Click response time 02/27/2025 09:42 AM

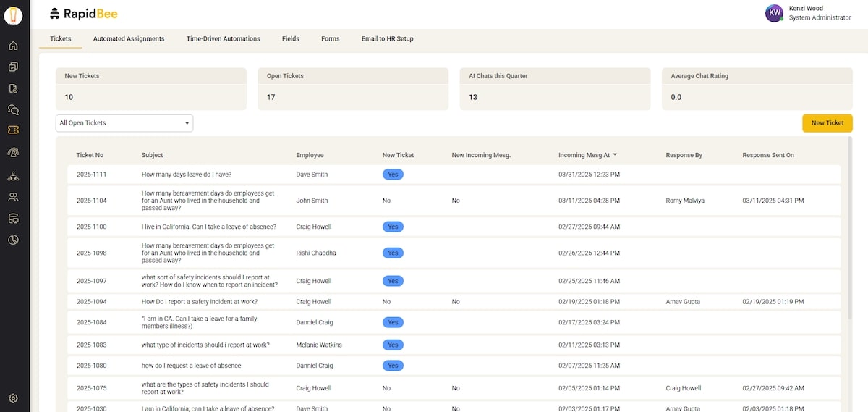point(773,388)
